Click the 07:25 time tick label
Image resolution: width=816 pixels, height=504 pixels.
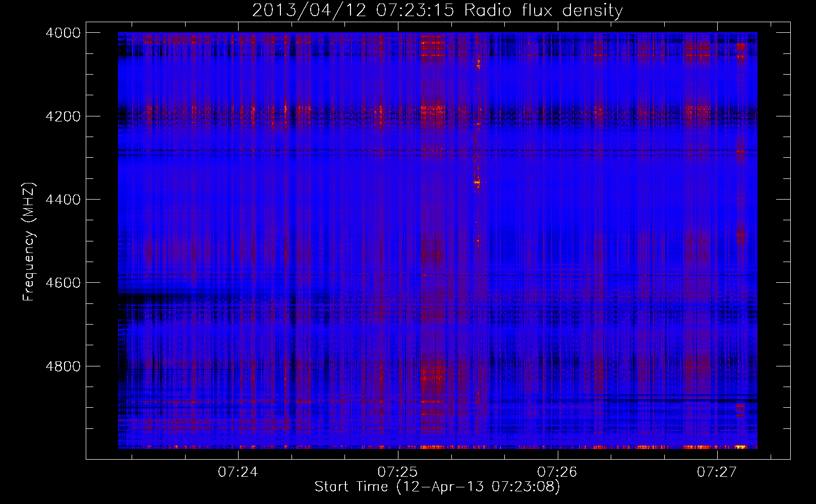coord(398,472)
